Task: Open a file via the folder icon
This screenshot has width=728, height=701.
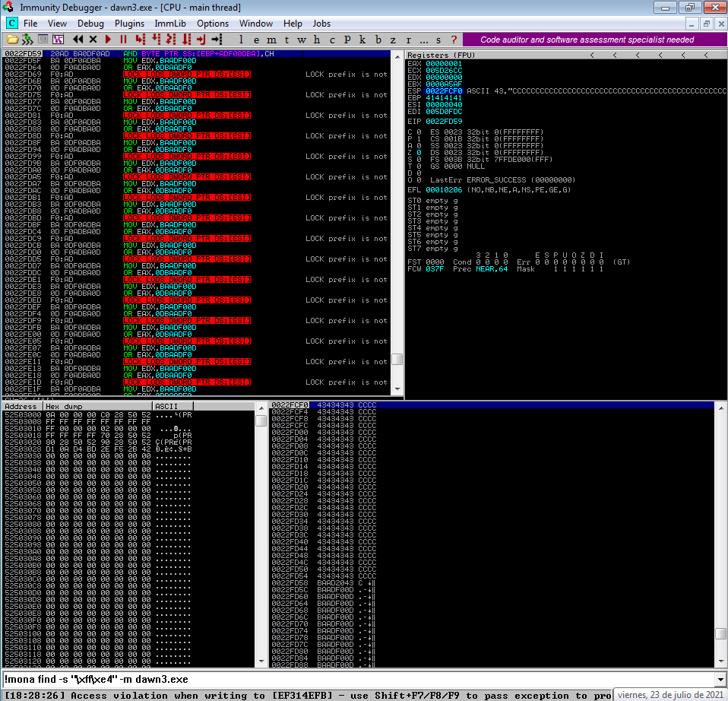Action: (x=12, y=40)
